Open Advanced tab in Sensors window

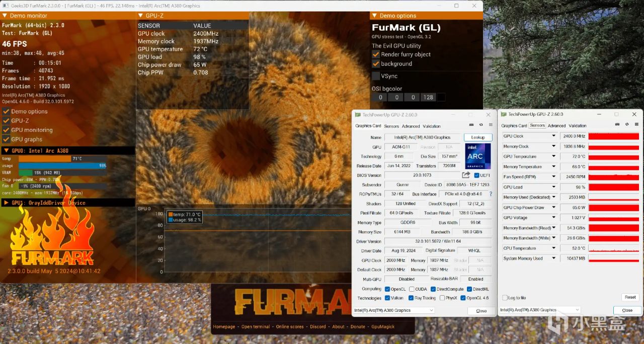(x=556, y=125)
